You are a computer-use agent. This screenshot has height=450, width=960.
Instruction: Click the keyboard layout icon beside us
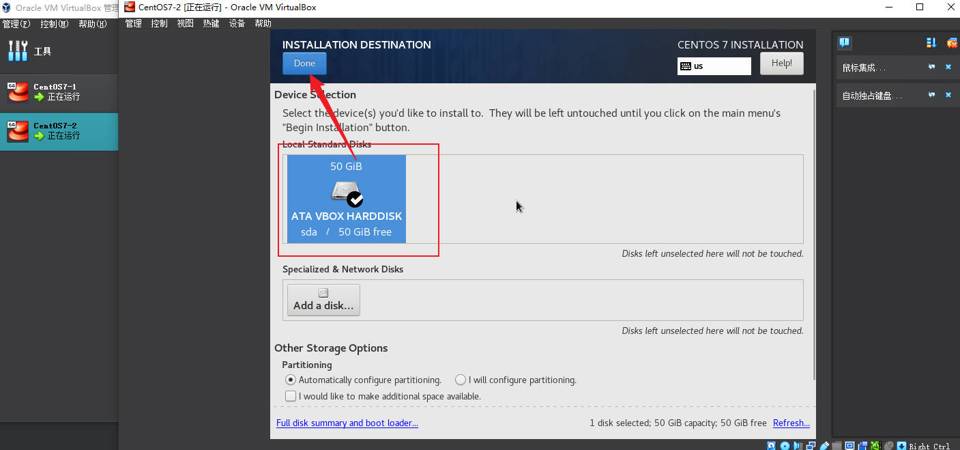point(685,67)
